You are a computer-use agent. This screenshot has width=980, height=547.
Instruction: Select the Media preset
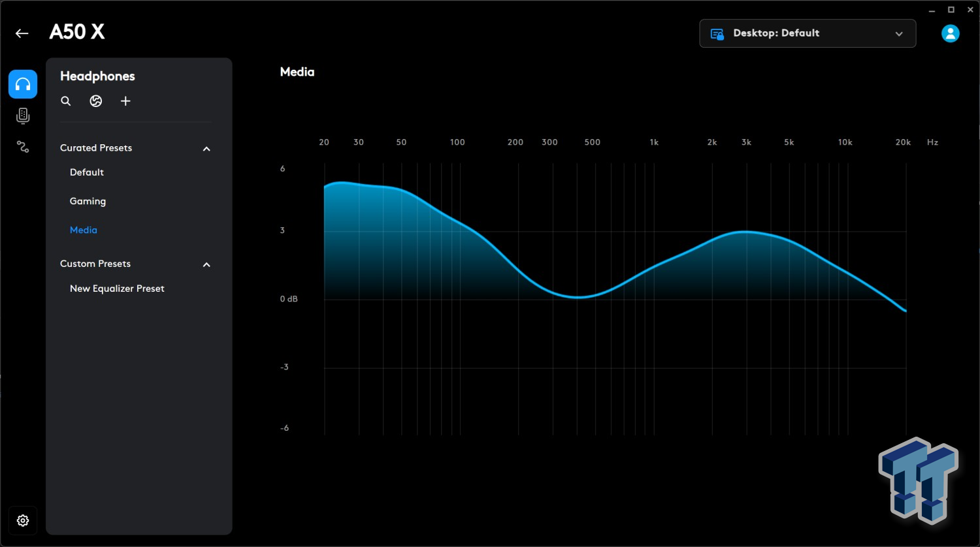click(84, 230)
